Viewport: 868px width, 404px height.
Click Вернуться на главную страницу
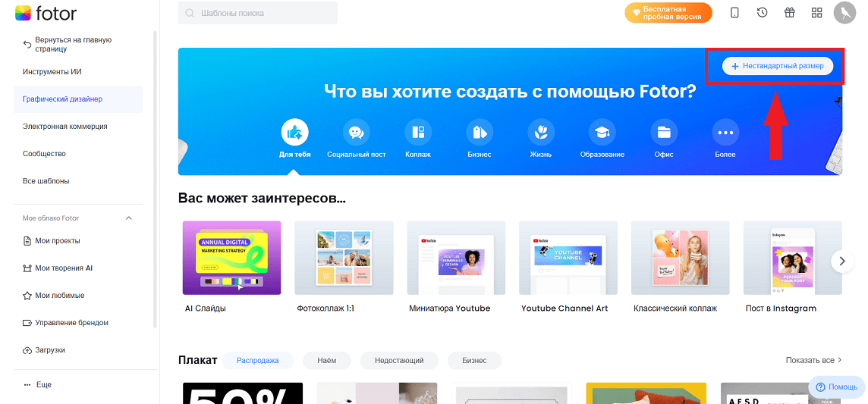74,44
